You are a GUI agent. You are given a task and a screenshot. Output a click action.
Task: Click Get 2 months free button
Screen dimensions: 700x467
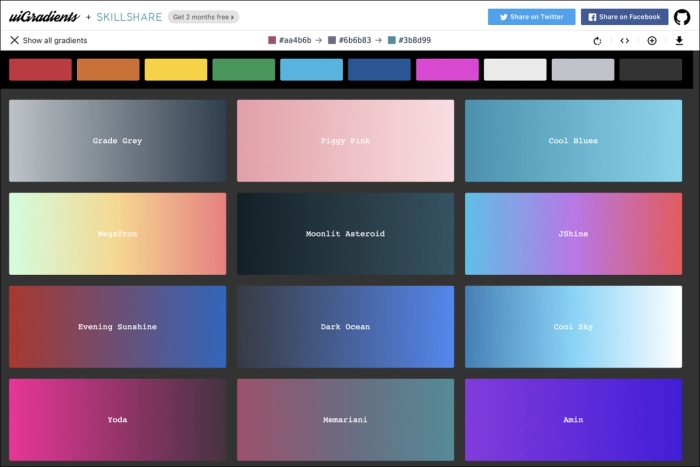(x=203, y=17)
